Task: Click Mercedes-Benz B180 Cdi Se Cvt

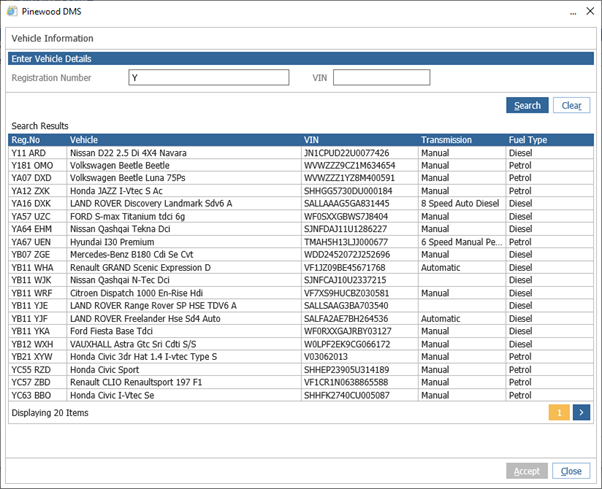Action: [x=131, y=254]
